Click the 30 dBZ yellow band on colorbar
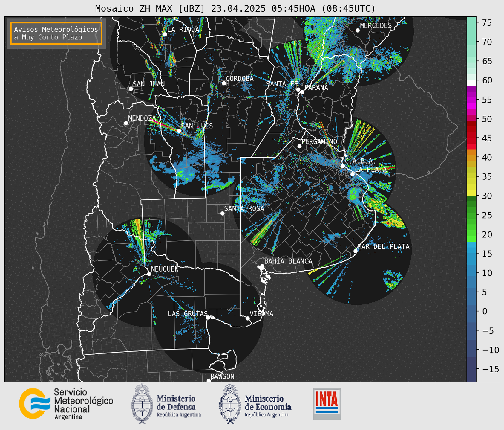Viewport: 504px width, 430px height. 471,193
